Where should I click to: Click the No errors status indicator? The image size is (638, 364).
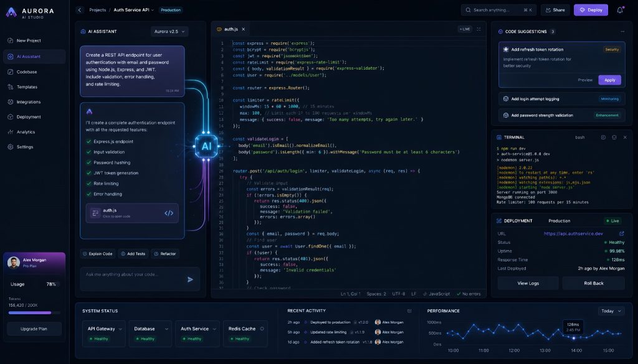click(469, 294)
